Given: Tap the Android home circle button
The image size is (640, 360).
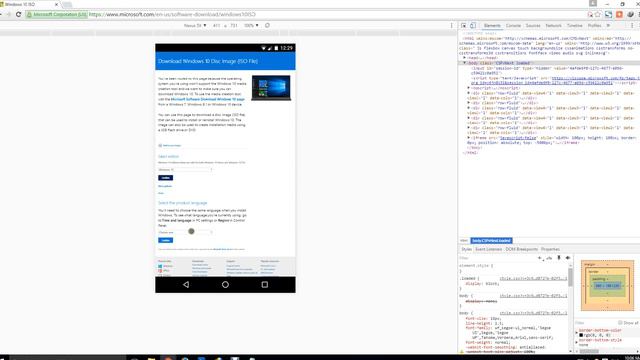Looking at the screenshot, I should (225, 284).
